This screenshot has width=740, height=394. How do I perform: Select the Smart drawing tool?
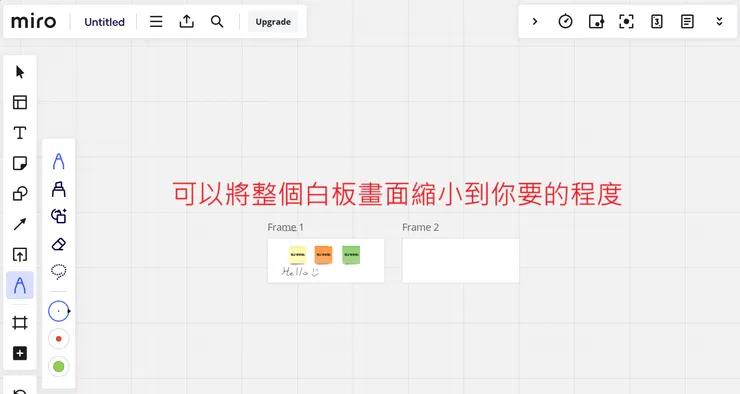pos(59,216)
